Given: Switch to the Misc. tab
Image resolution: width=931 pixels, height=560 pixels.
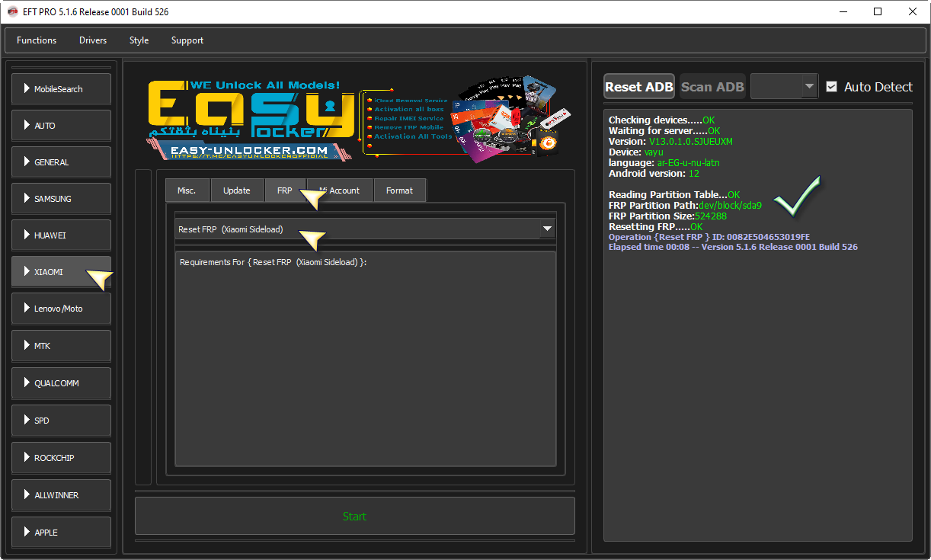Looking at the screenshot, I should click(x=187, y=190).
